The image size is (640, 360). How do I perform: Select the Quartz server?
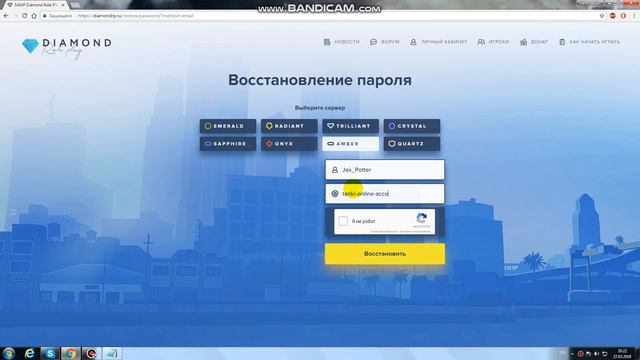(x=412, y=144)
